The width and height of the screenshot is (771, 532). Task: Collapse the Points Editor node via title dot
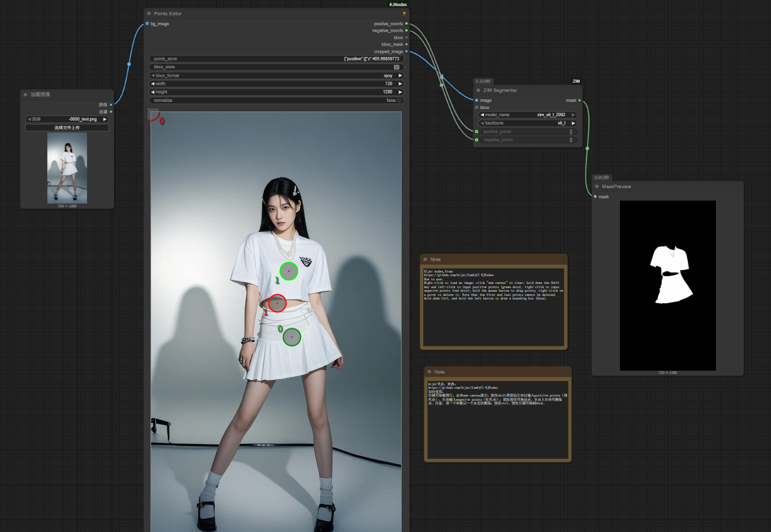(x=149, y=13)
